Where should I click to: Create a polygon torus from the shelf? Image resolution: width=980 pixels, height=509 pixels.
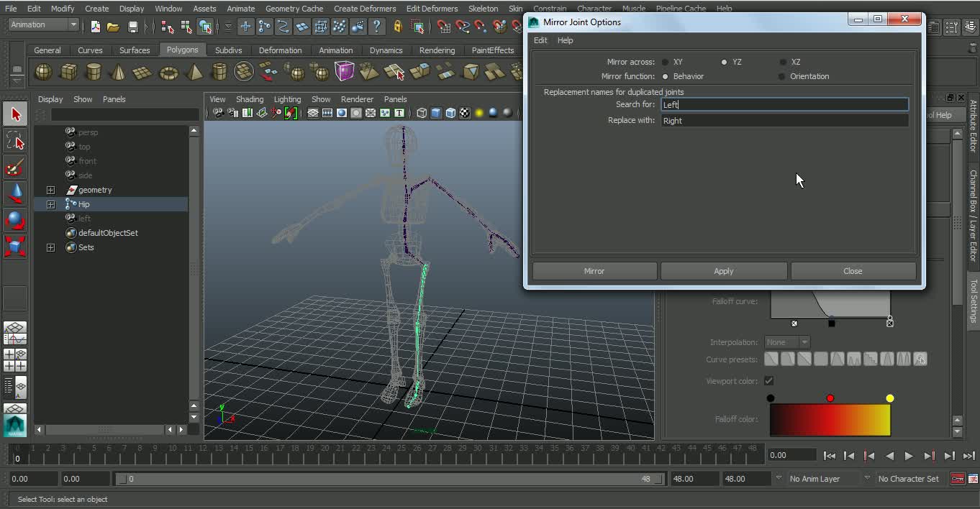(169, 72)
